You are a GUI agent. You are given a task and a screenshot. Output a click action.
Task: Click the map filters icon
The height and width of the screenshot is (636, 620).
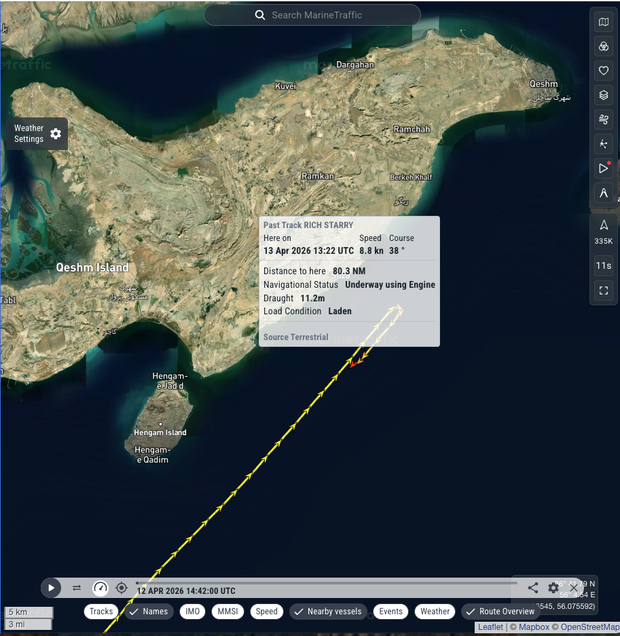[603, 47]
